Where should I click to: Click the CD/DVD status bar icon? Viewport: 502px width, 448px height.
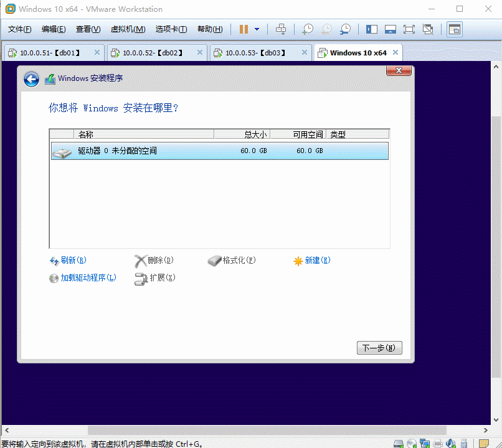tap(412, 443)
